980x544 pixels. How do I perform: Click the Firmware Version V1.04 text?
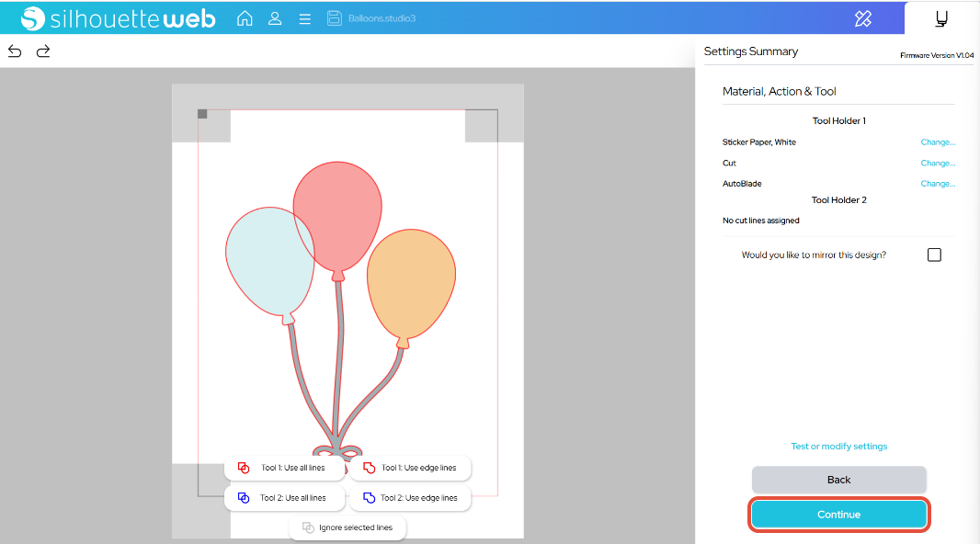[x=937, y=55]
